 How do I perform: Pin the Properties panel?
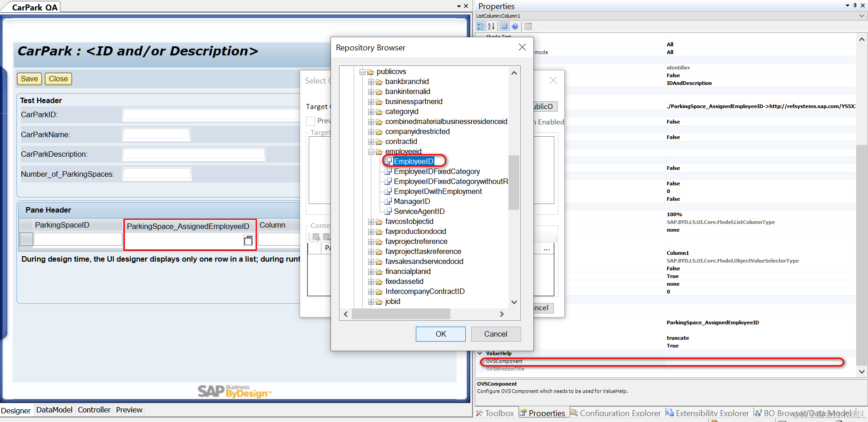click(855, 5)
